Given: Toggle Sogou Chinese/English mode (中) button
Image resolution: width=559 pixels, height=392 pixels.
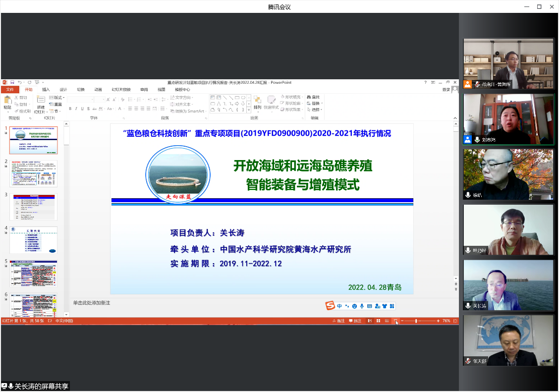Looking at the screenshot, I should point(339,306).
